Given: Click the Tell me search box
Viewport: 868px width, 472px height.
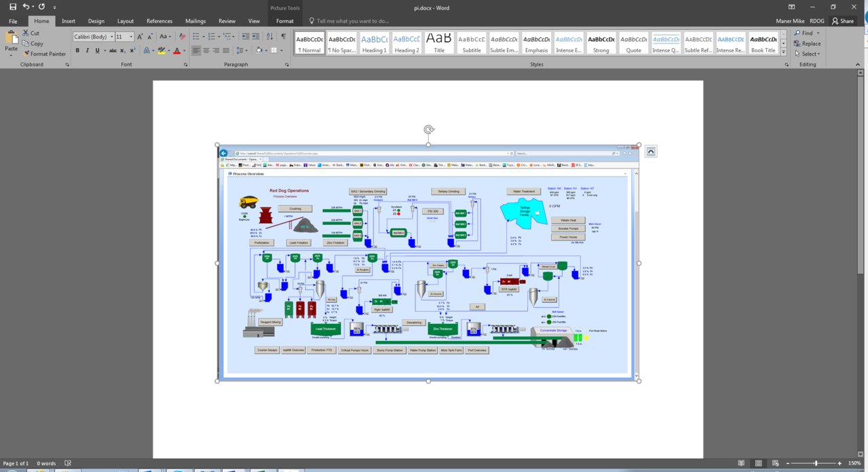Looking at the screenshot, I should point(349,21).
